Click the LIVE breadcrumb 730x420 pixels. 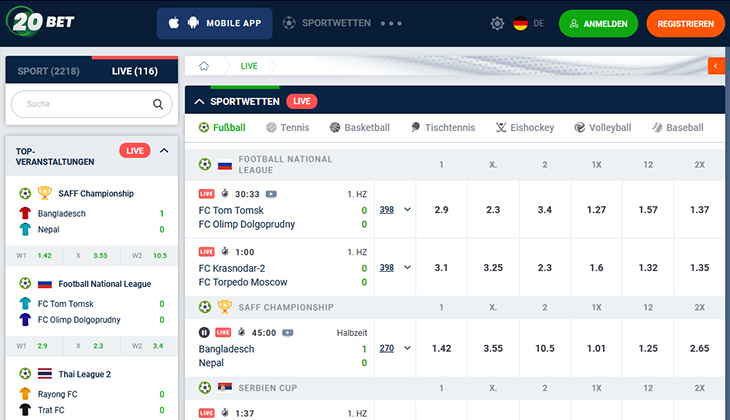point(249,66)
